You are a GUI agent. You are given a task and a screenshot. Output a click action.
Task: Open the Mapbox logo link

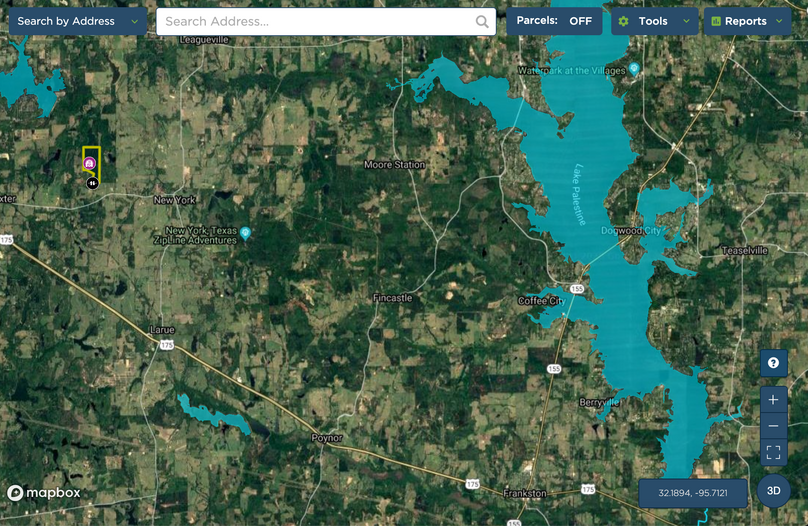tap(44, 493)
